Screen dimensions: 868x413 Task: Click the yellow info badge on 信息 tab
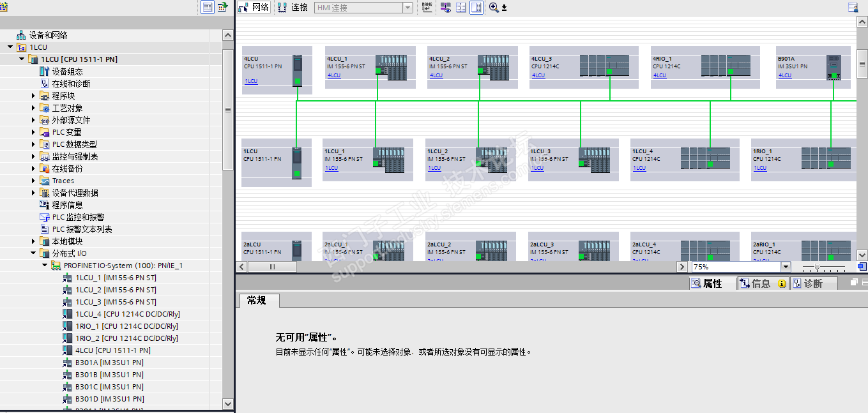(782, 283)
